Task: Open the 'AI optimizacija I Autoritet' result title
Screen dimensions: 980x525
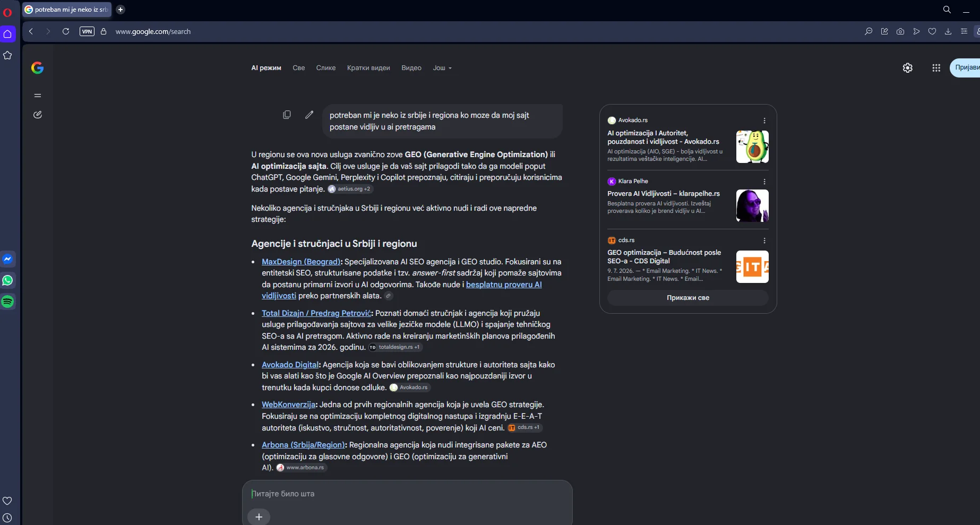Action: [664, 137]
